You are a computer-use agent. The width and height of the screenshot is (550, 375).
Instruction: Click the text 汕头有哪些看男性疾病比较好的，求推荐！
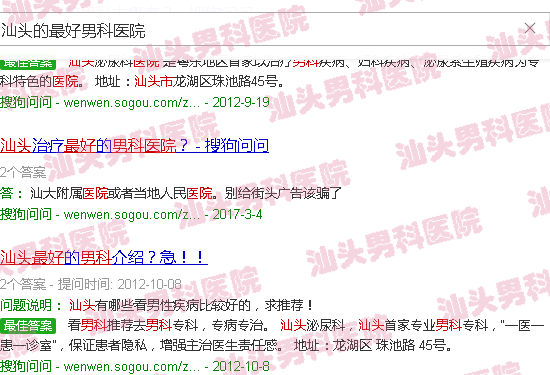coord(191,305)
